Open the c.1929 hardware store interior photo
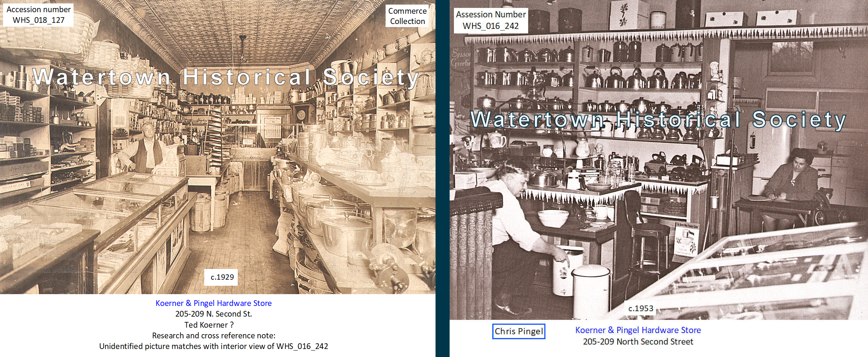Viewport: 868px width, 357px height. [218, 147]
